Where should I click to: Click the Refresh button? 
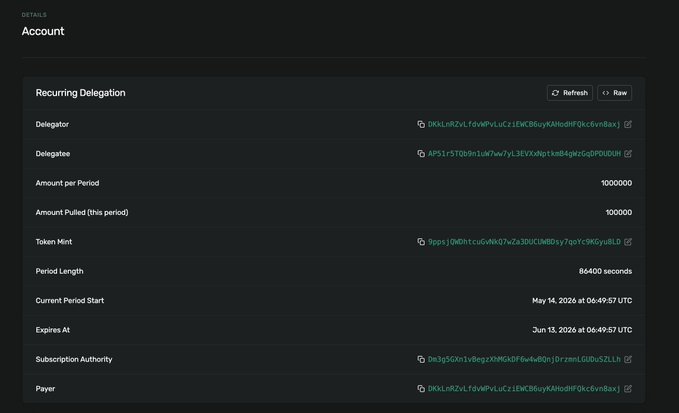pos(569,93)
